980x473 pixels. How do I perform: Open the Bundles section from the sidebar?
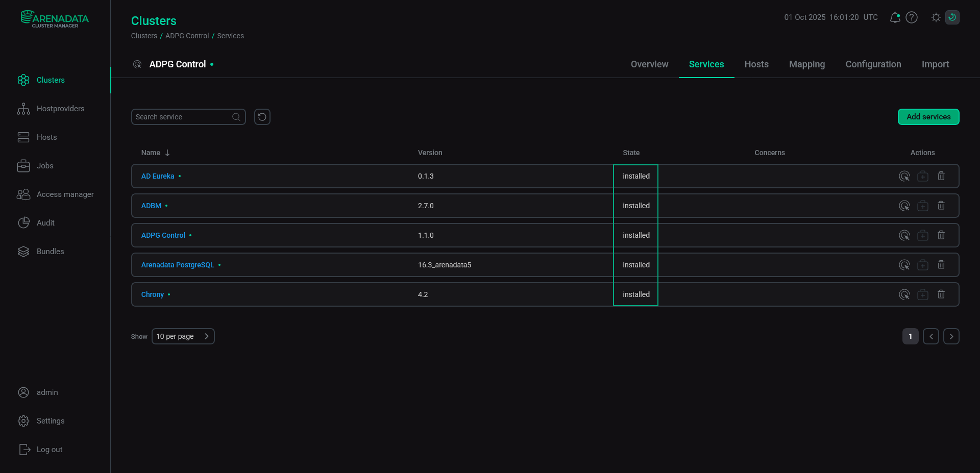(50, 251)
